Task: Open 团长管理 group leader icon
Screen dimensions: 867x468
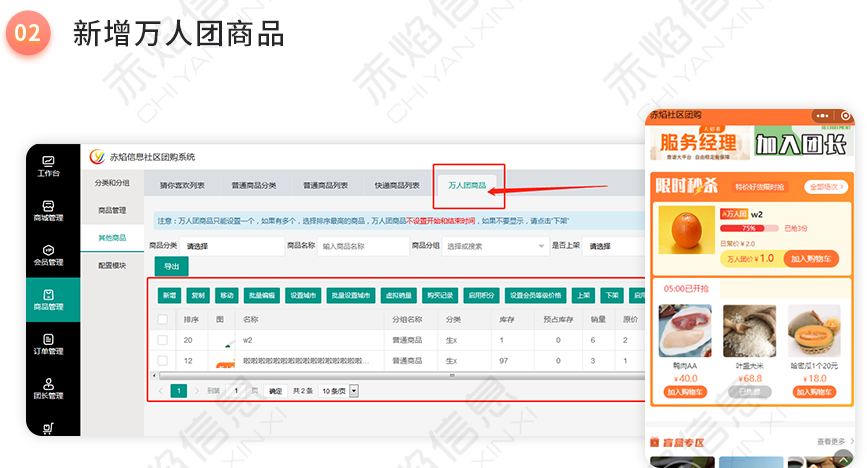Action: click(x=49, y=388)
